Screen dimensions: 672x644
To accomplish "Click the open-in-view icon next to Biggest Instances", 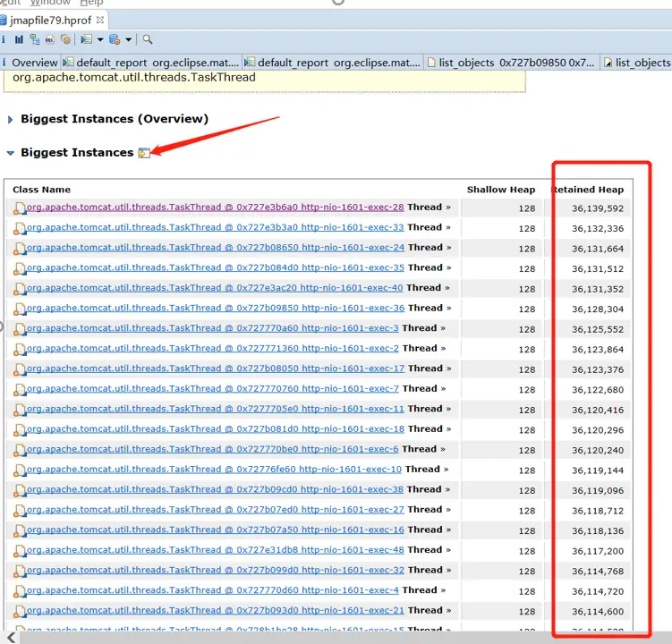I will click(144, 153).
